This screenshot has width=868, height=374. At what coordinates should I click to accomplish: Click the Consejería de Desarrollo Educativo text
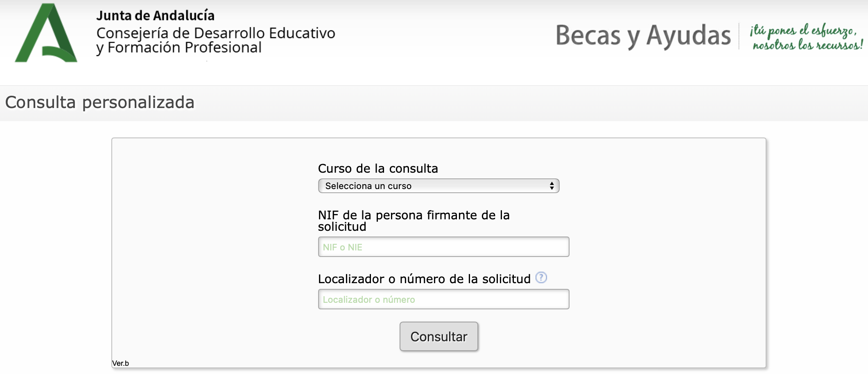pyautogui.click(x=216, y=33)
